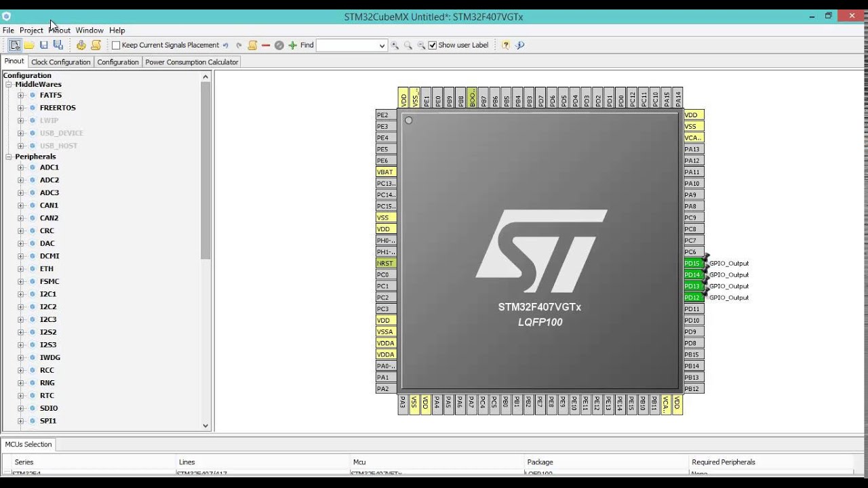Expand the ADC2 peripheral node
Screen dimensions: 868x488
pyautogui.click(x=20, y=180)
